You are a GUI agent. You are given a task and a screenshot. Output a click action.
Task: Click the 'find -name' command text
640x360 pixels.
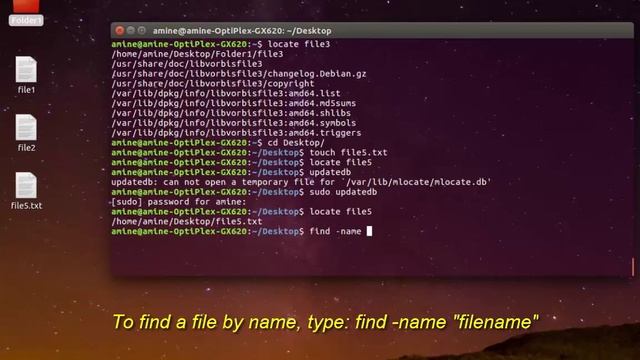335,231
